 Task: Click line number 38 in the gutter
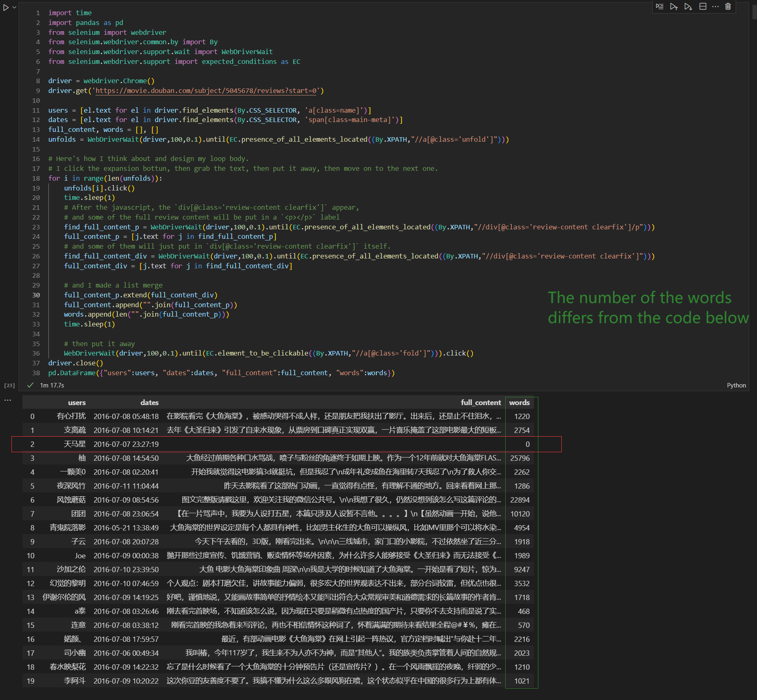tap(36, 373)
